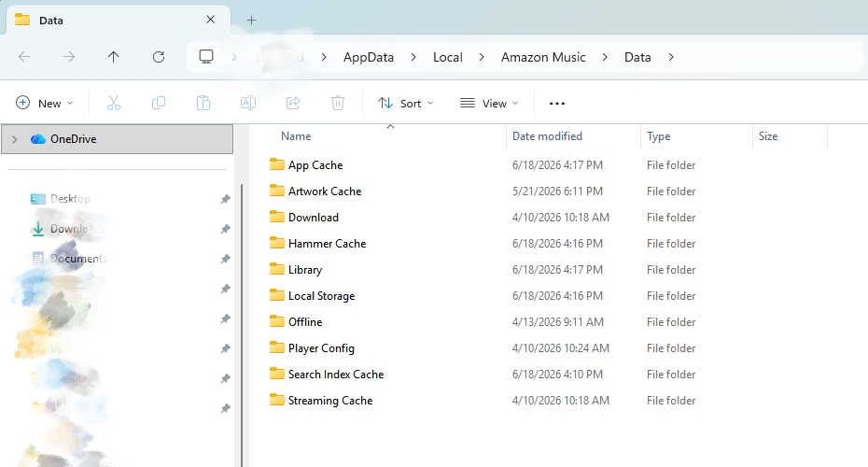Screen dimensions: 868x467
Task: Open the New dropdown menu
Action: coord(44,103)
